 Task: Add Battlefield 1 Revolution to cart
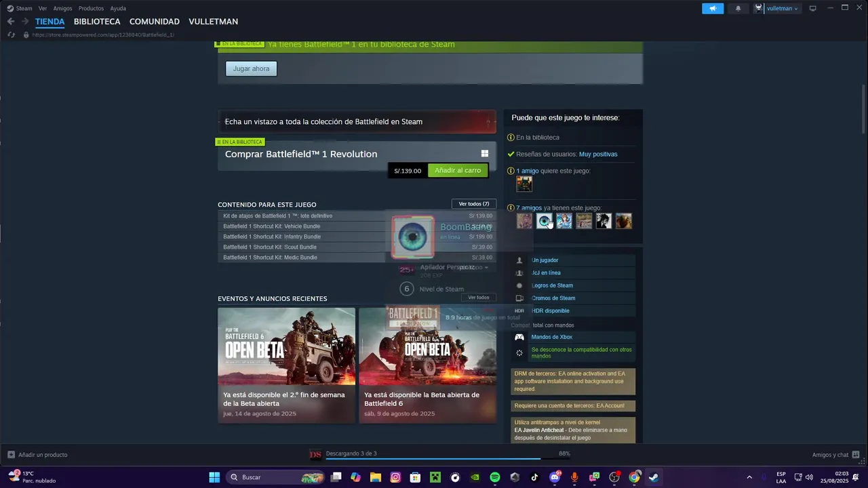pyautogui.click(x=457, y=170)
